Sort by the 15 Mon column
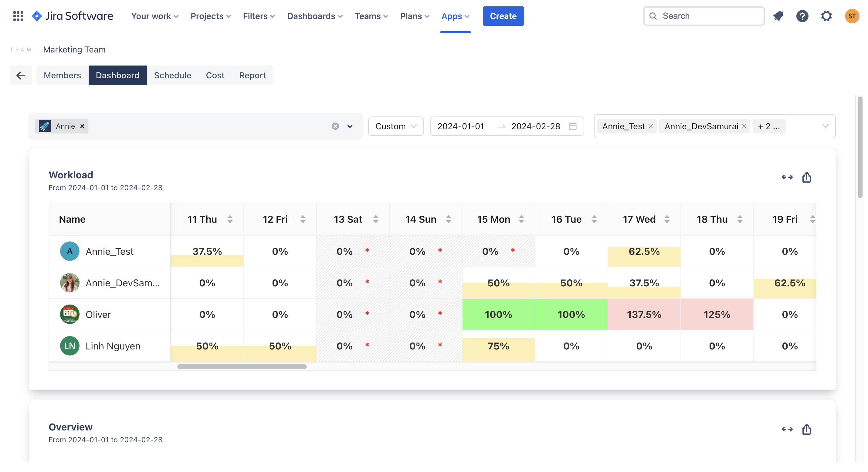The height and width of the screenshot is (472, 868). [x=521, y=219]
